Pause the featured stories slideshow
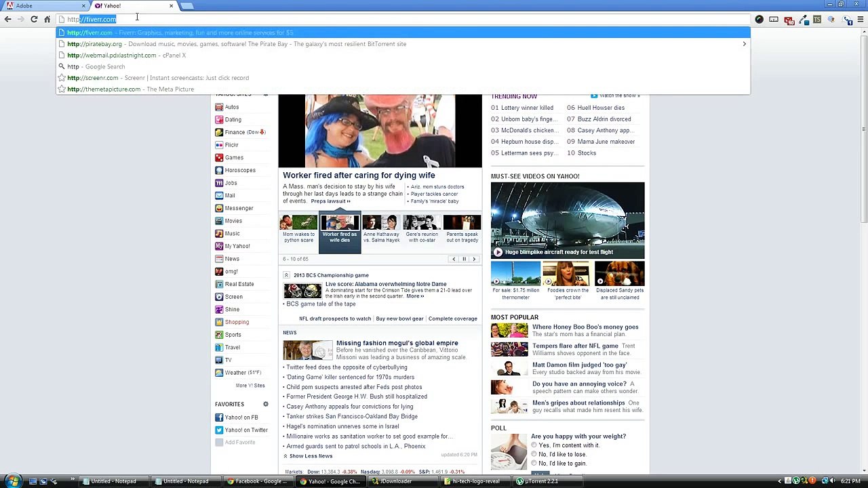Screen dimensions: 868x488 464,259
